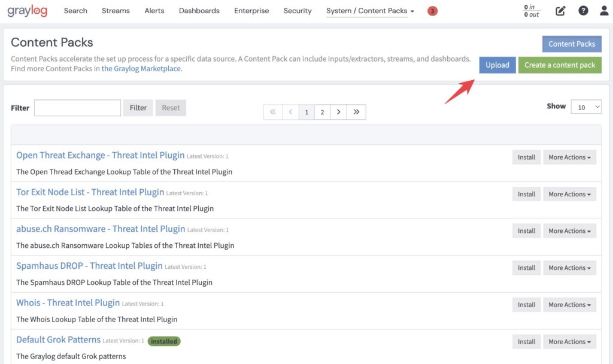Install abuse.ch Ransomware content pack

527,230
